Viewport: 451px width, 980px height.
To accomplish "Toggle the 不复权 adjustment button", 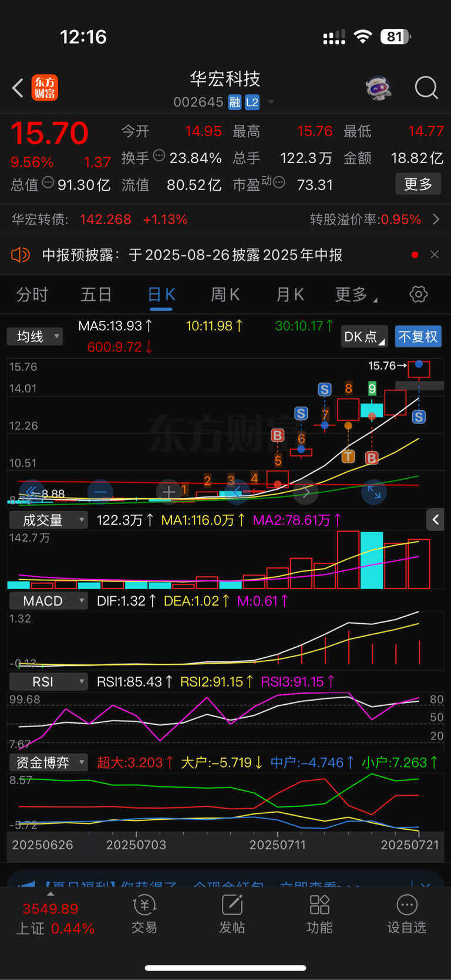I will [x=418, y=337].
